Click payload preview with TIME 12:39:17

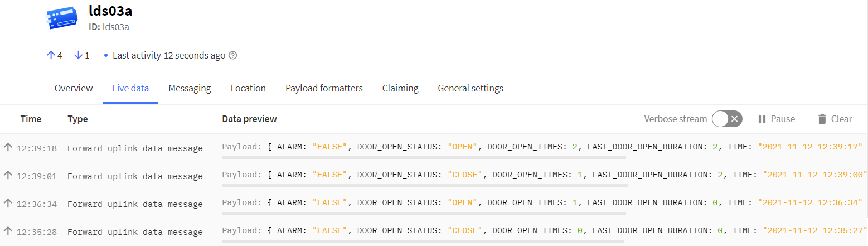point(542,147)
